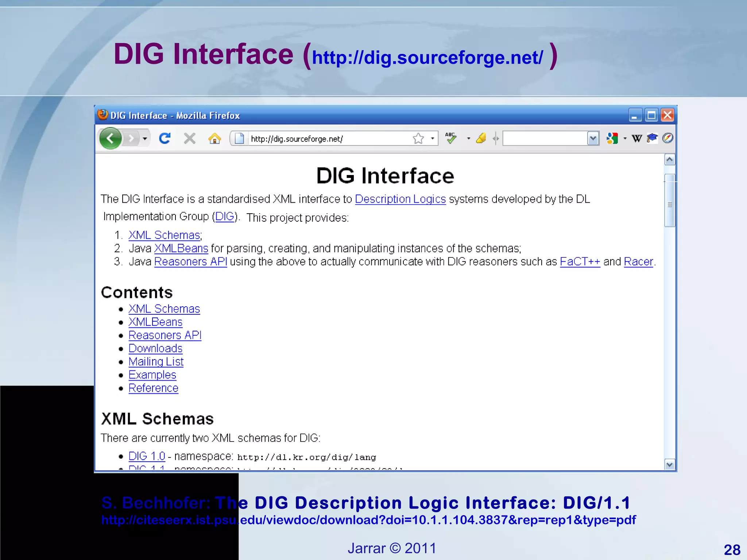Open the Description Logics link

(x=400, y=199)
